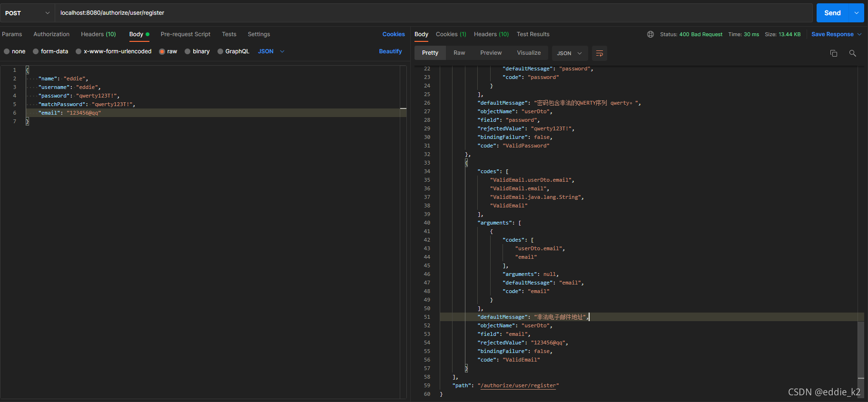868x402 pixels.
Task: Open the request Cookies link
Action: pyautogui.click(x=394, y=34)
